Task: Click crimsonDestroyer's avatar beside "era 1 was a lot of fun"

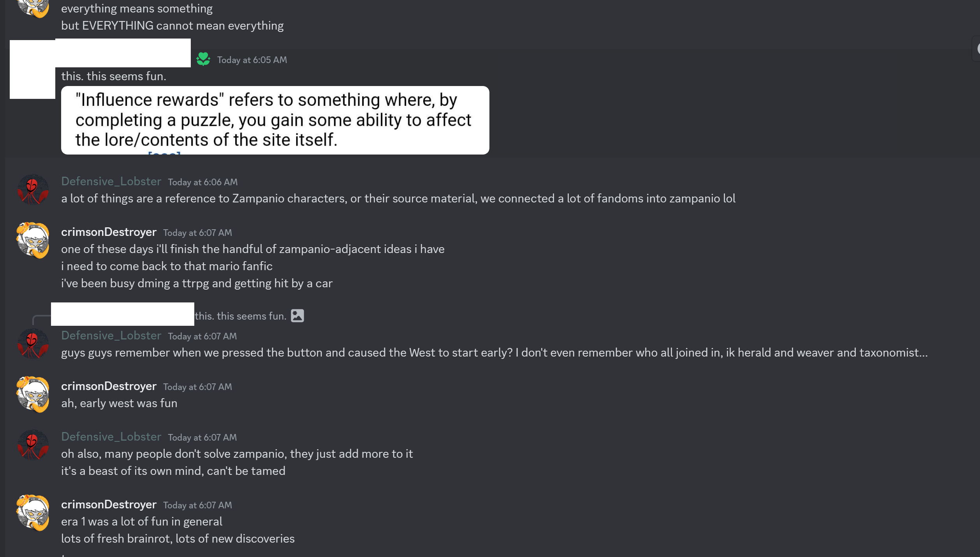Action: 33,513
